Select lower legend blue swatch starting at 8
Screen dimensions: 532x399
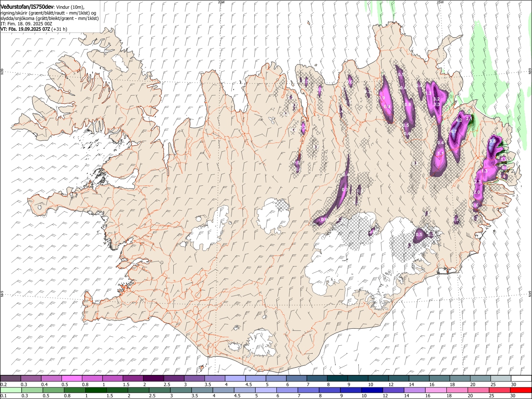tap(329, 390)
